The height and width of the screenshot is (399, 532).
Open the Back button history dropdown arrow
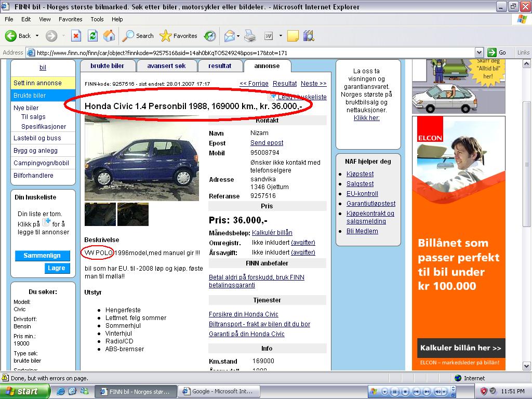[x=37, y=36]
